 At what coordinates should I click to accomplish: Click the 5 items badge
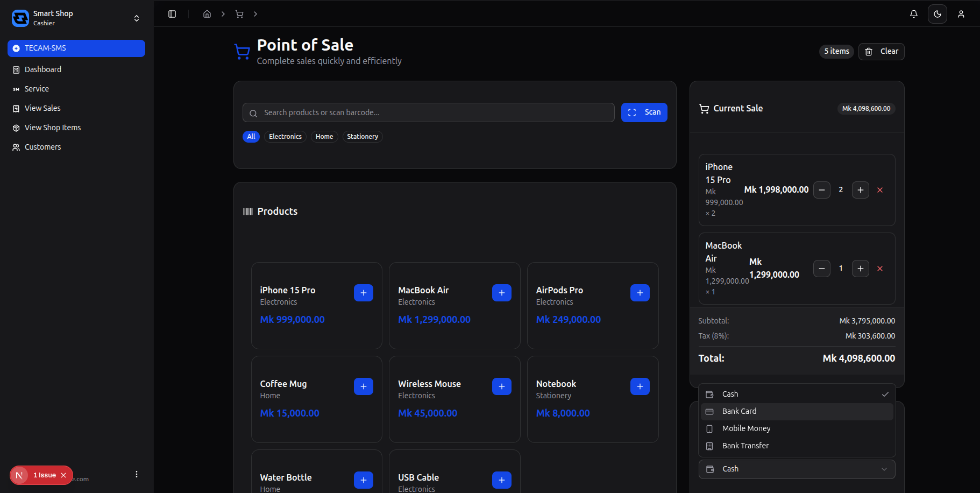coord(836,52)
